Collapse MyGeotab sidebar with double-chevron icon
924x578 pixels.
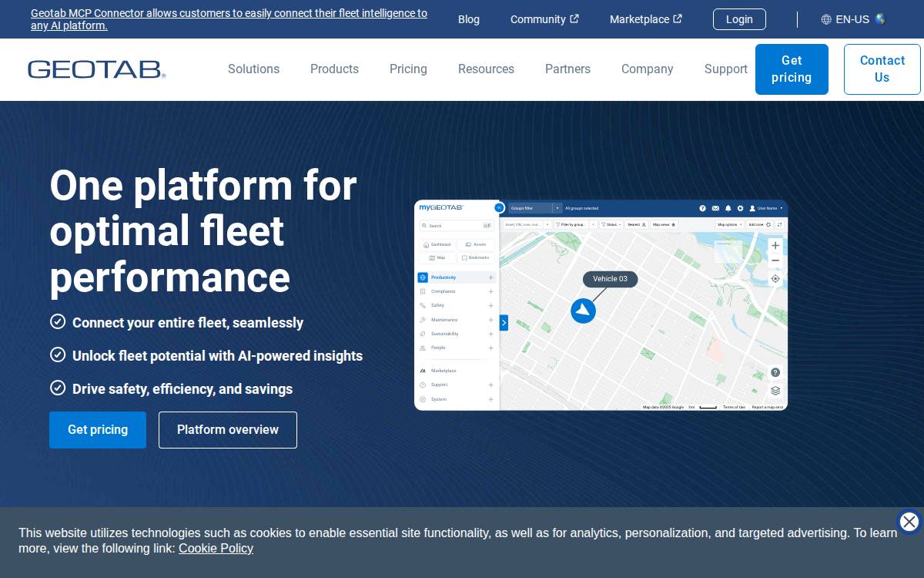(x=500, y=207)
